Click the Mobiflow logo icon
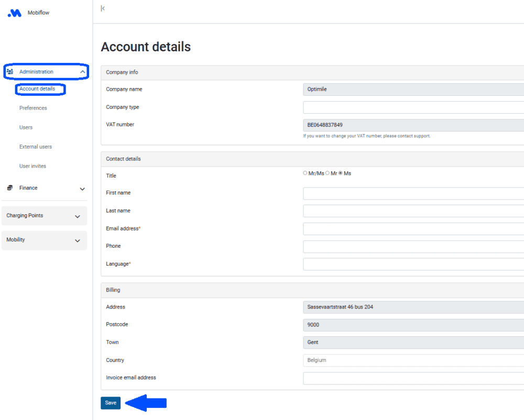Screen dimensions: 524x420 15,13
